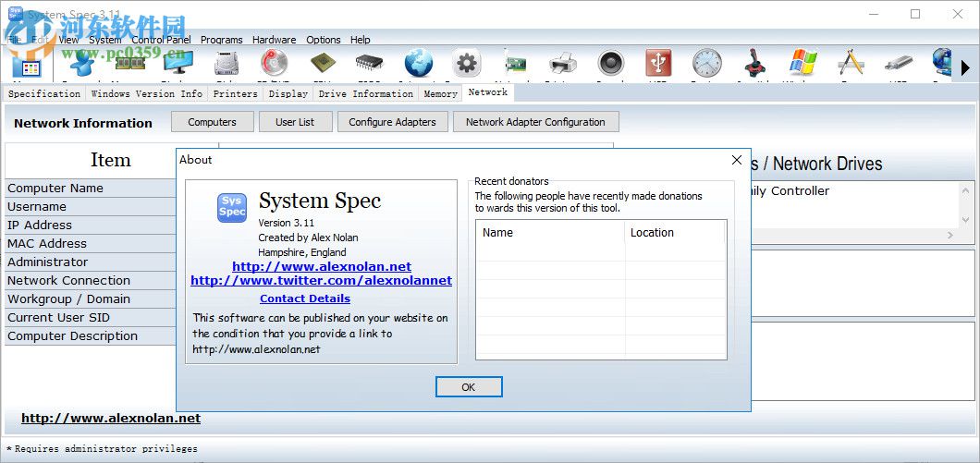Click adapter list scrollbar down arrow

coord(965,221)
